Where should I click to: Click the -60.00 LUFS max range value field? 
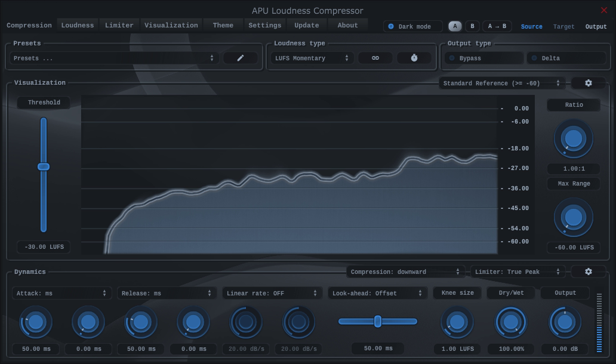(x=574, y=248)
